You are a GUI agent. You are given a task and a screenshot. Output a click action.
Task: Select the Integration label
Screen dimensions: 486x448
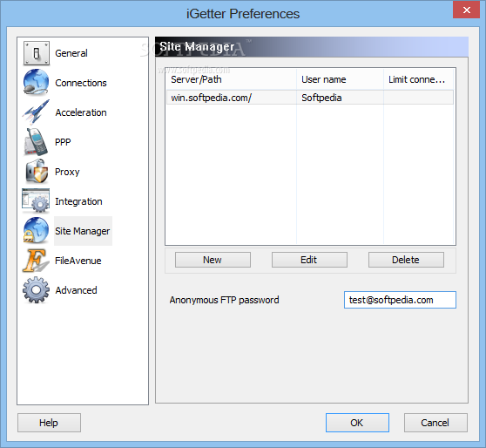coord(78,201)
